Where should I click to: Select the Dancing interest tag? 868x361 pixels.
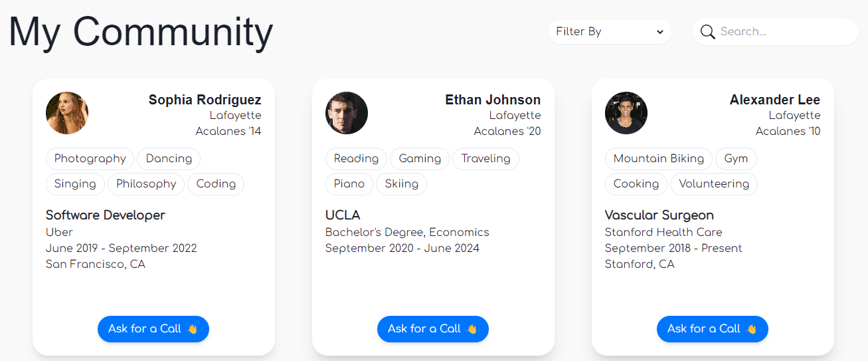tap(169, 159)
